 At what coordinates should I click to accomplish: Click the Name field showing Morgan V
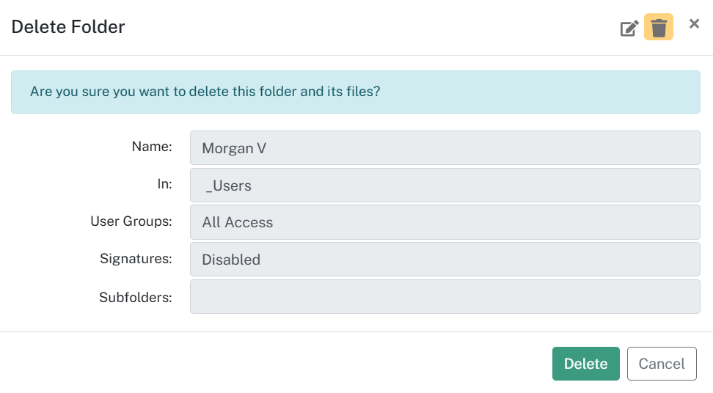pyautogui.click(x=445, y=148)
